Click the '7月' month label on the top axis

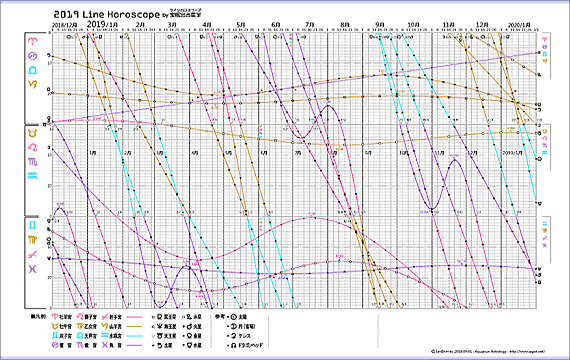(310, 24)
